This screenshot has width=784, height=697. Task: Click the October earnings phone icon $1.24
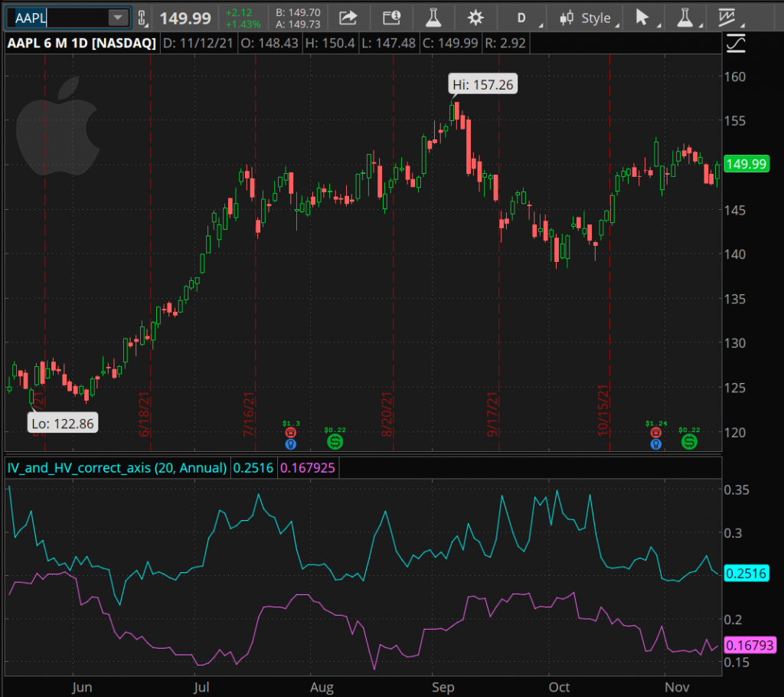point(656,432)
